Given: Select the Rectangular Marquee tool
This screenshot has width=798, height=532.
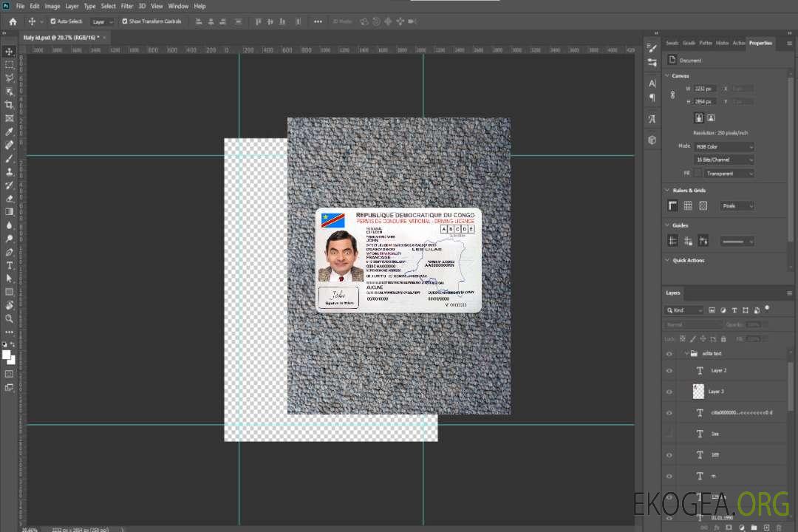Looking at the screenshot, I should 9,65.
